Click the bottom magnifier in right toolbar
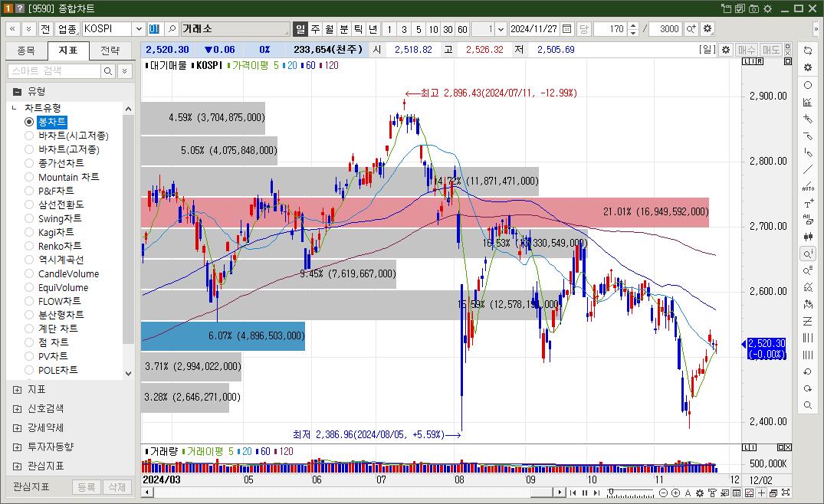The height and width of the screenshot is (504, 824). 808,405
